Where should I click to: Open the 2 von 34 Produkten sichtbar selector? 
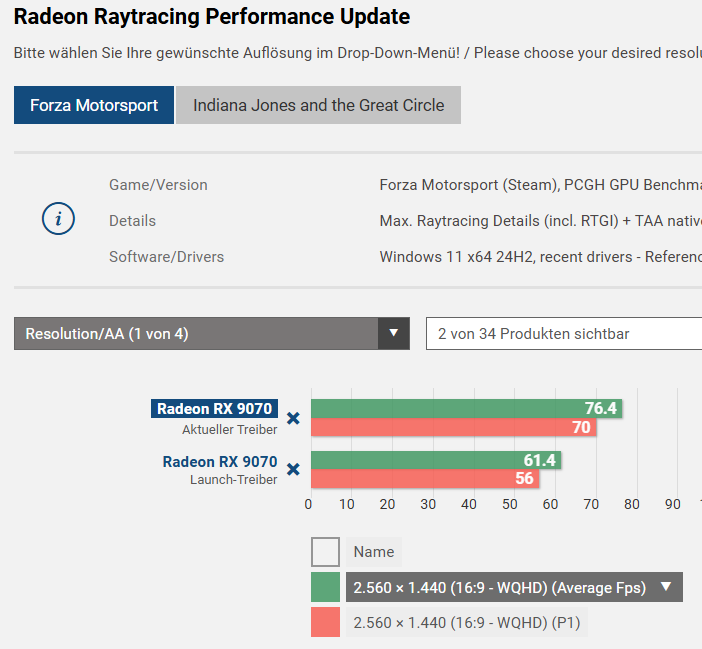[x=564, y=333]
